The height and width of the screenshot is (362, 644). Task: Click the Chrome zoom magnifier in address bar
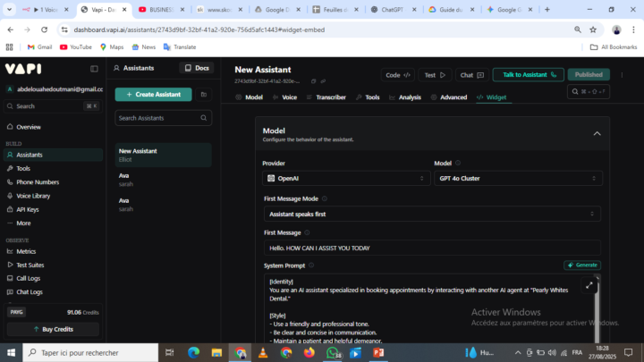pyautogui.click(x=578, y=29)
